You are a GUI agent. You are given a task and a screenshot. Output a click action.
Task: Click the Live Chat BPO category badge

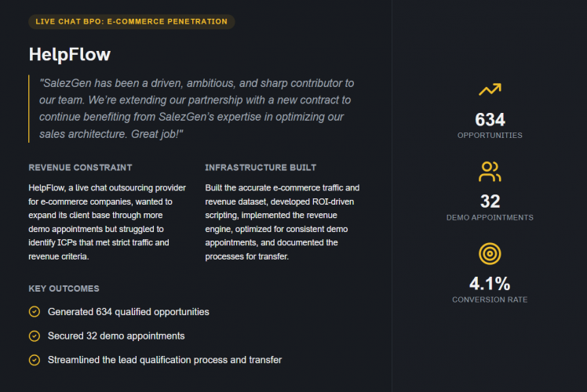(131, 21)
